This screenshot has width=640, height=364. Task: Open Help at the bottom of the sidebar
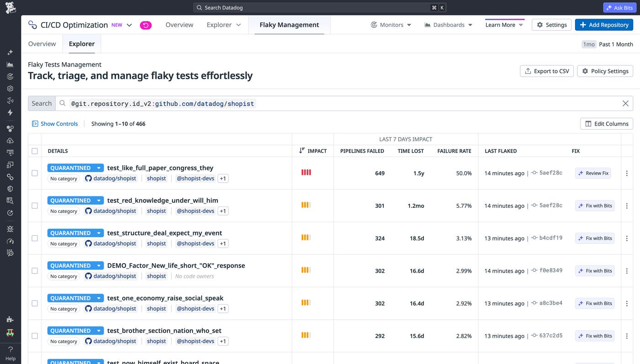pyautogui.click(x=10, y=353)
